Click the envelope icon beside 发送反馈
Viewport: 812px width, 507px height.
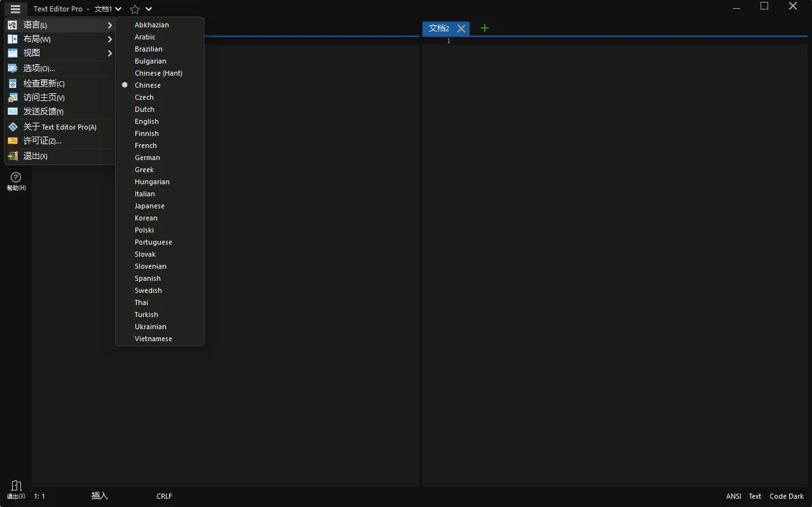13,111
